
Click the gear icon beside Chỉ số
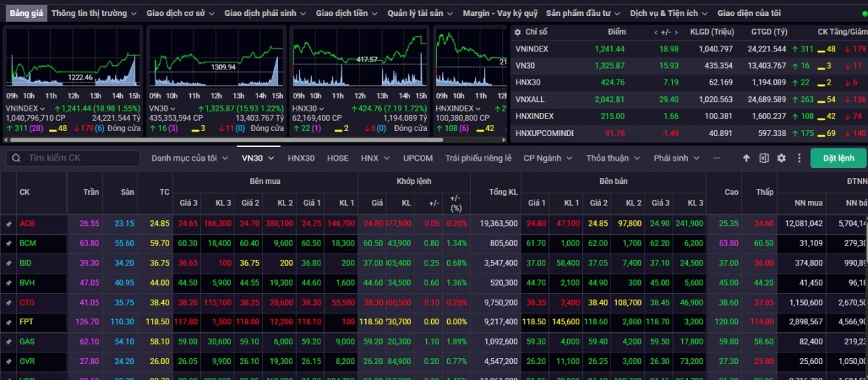point(516,32)
